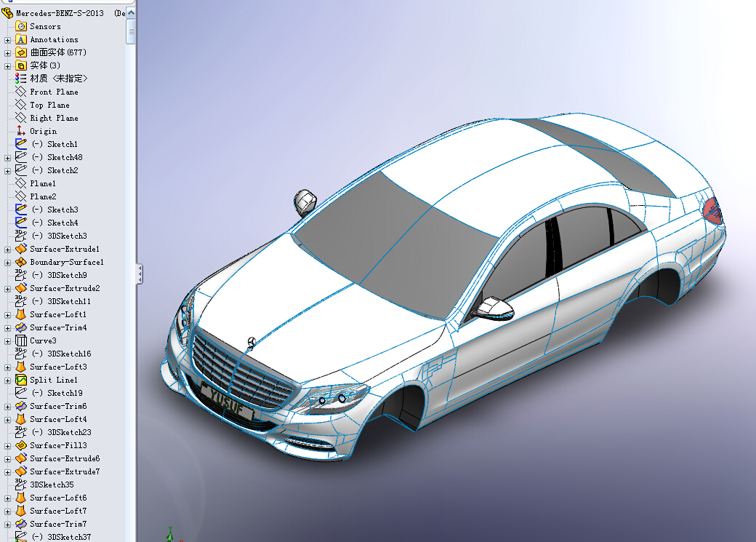Expand the 实体(3) folder
Image resolution: width=756 pixels, height=542 pixels.
point(8,66)
